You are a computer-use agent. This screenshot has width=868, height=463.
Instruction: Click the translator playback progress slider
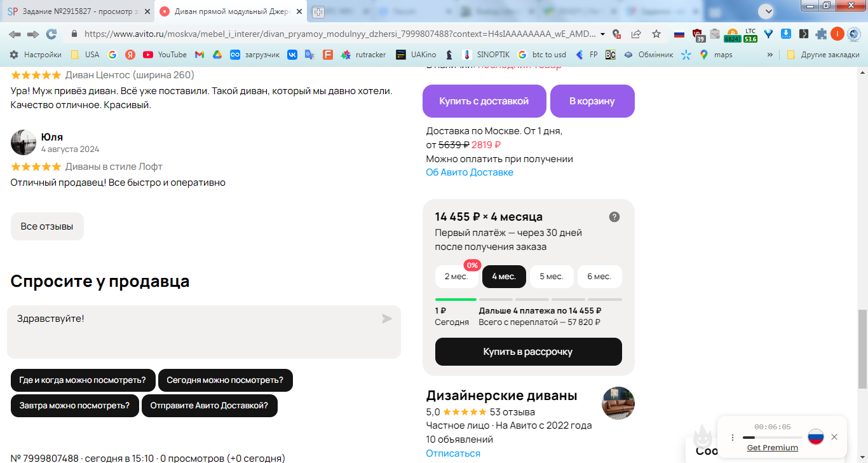(x=772, y=438)
